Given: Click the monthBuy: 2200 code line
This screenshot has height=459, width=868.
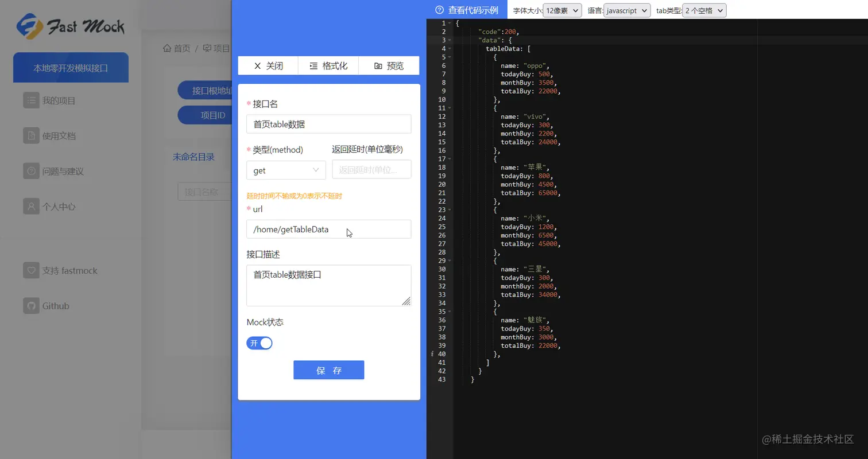Looking at the screenshot, I should 529,134.
